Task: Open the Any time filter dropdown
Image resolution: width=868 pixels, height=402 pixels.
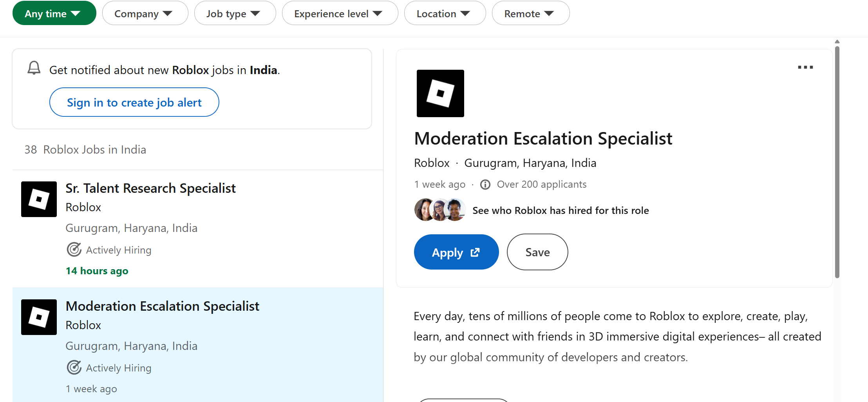Action: click(x=54, y=13)
